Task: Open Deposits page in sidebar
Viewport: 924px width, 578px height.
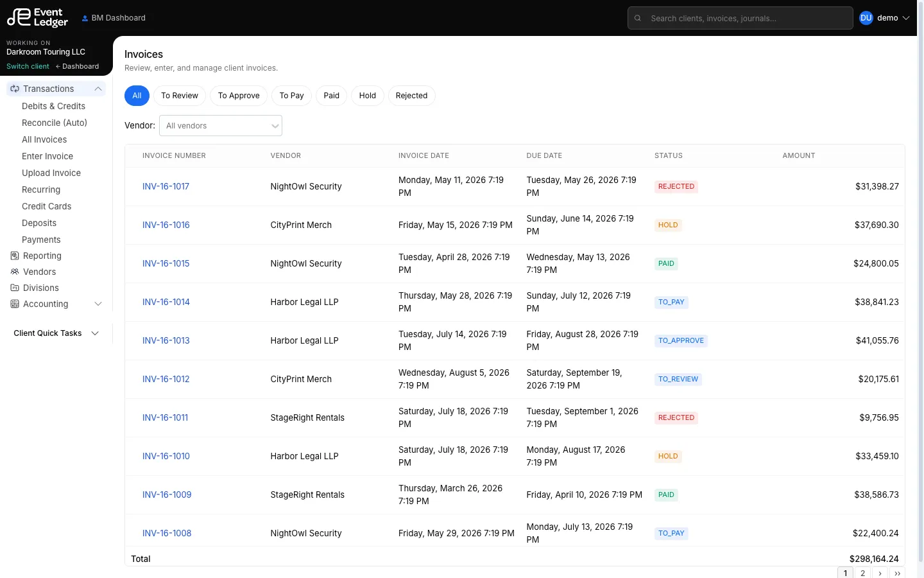Action: [x=39, y=223]
